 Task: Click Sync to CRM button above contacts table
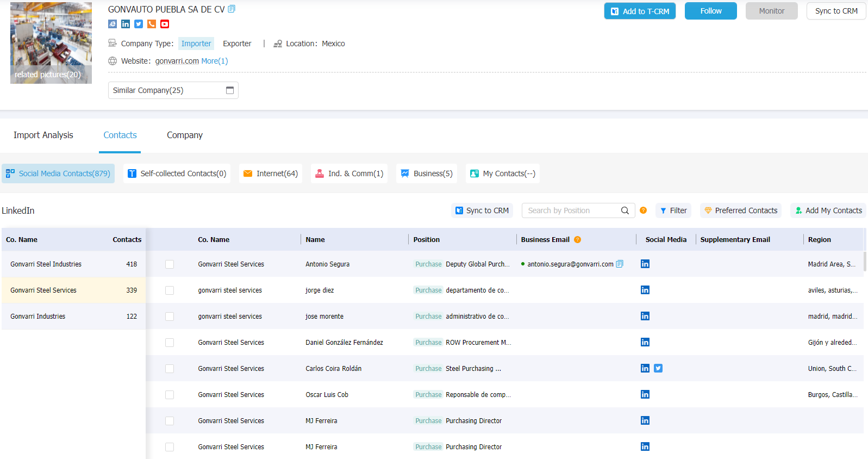482,210
